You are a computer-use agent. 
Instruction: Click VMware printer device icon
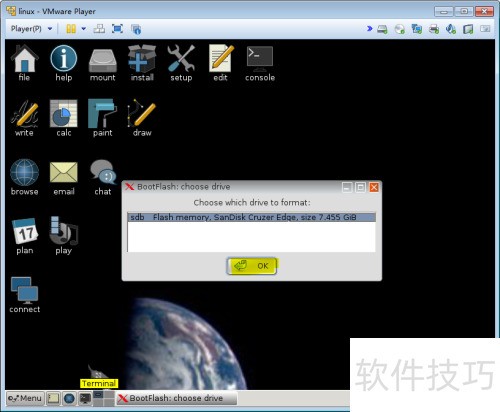434,29
